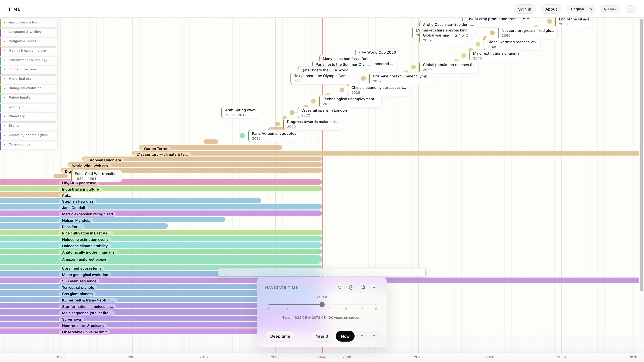This screenshot has width=644, height=362.
Task: Open Major extinctions of animal card
Action: click(498, 56)
